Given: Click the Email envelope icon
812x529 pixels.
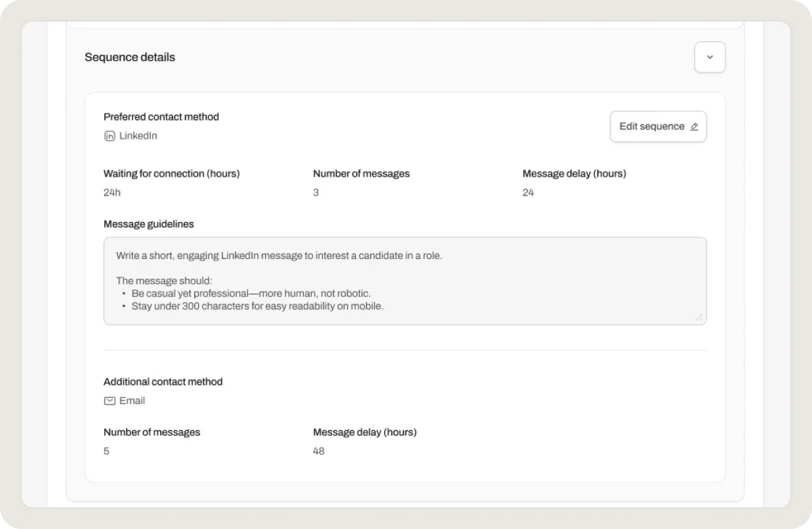Looking at the screenshot, I should 110,401.
